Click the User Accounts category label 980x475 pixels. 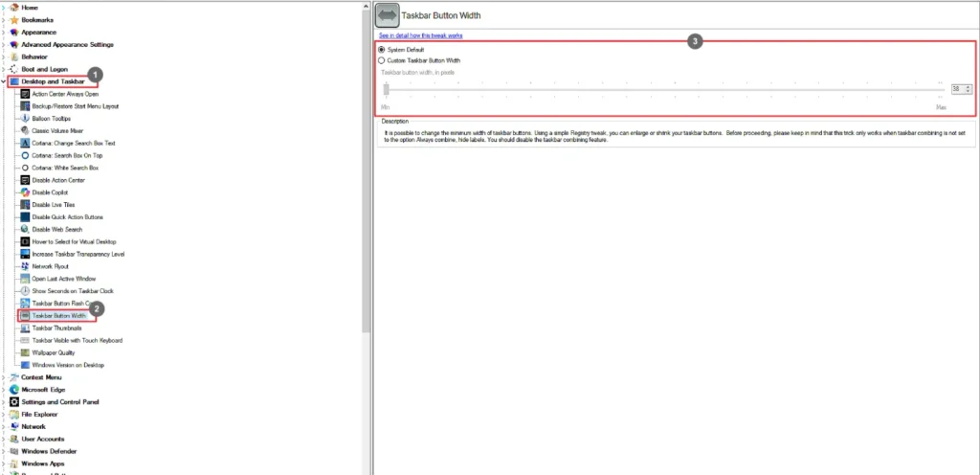point(42,439)
